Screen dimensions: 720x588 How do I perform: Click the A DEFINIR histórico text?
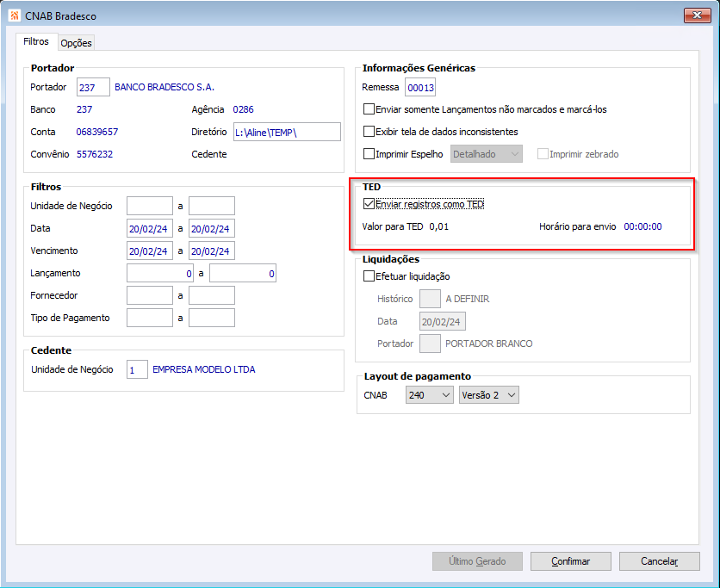[x=468, y=299]
